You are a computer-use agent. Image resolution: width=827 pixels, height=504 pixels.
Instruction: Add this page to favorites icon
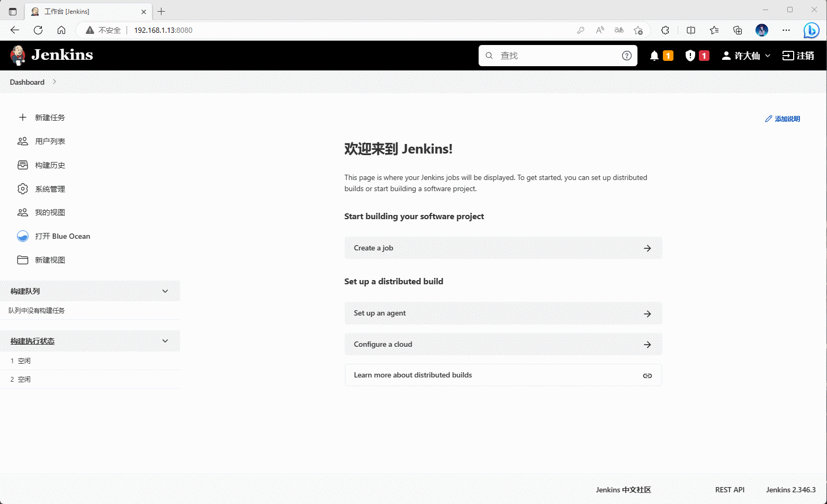coord(639,30)
